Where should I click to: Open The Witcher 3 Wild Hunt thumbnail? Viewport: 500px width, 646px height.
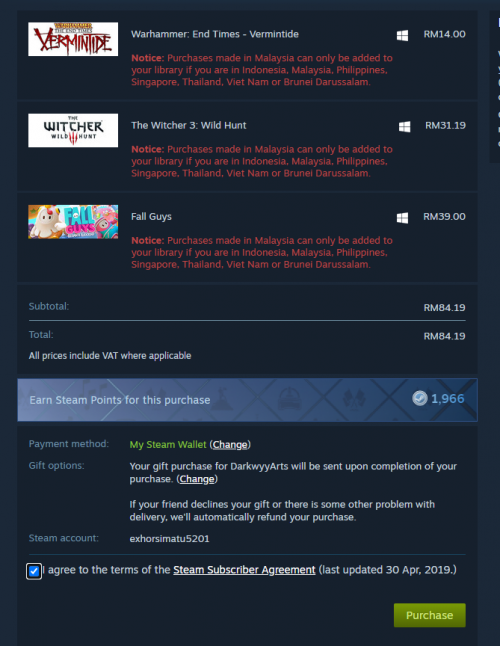73,130
